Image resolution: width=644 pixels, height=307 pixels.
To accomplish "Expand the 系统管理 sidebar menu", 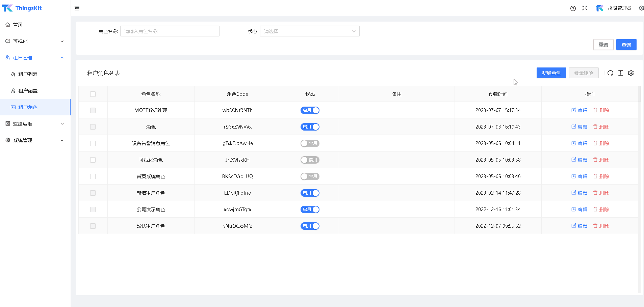I will (35, 140).
